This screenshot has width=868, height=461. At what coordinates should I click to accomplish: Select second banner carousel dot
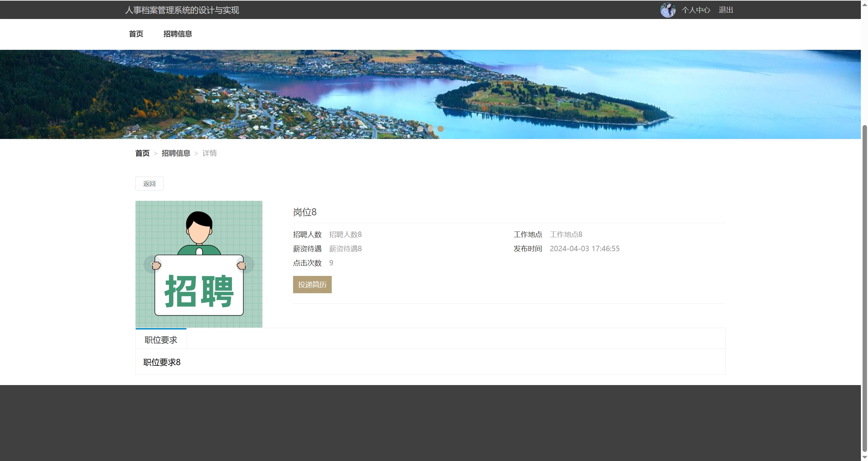[430, 129]
